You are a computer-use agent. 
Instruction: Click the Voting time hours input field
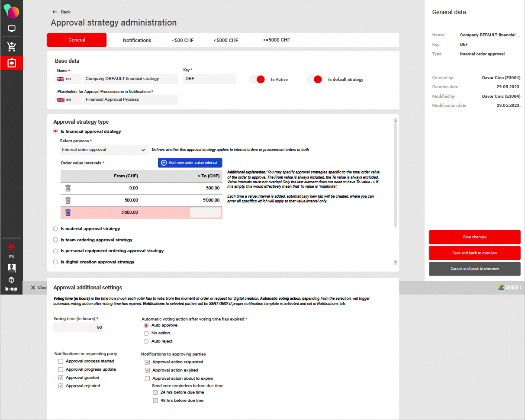[79, 327]
